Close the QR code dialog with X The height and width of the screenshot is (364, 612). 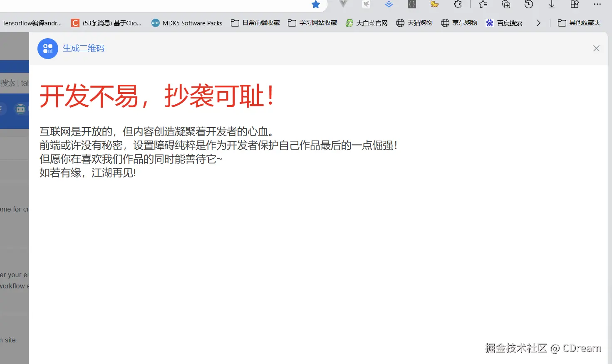(596, 48)
